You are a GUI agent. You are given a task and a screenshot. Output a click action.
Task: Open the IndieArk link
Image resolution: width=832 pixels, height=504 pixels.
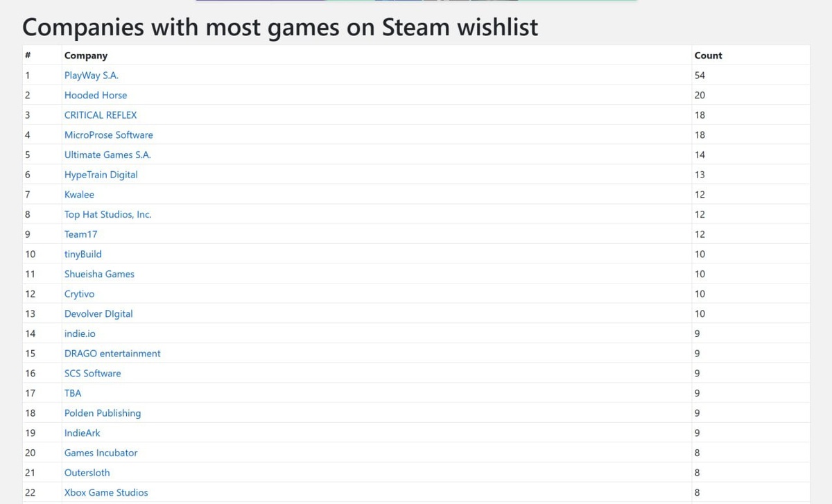[x=83, y=433]
